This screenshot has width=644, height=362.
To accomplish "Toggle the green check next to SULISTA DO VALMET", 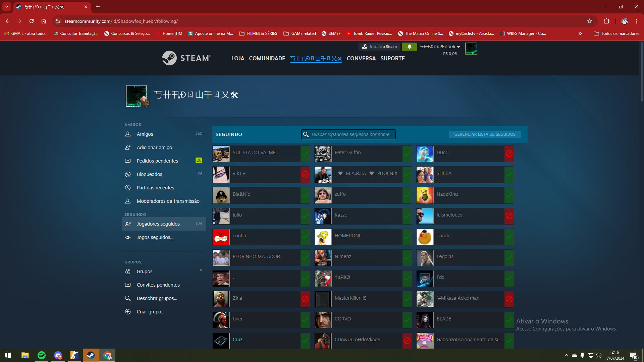I will click(305, 154).
